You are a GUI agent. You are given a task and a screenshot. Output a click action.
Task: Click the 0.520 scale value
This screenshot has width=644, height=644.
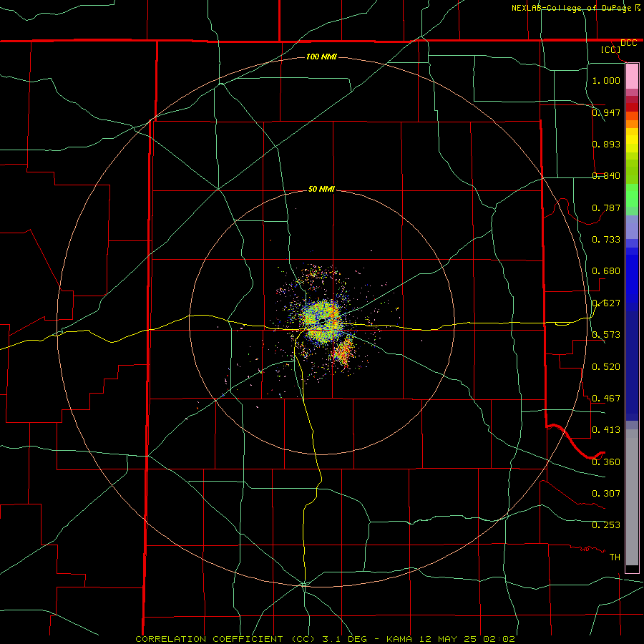(606, 367)
